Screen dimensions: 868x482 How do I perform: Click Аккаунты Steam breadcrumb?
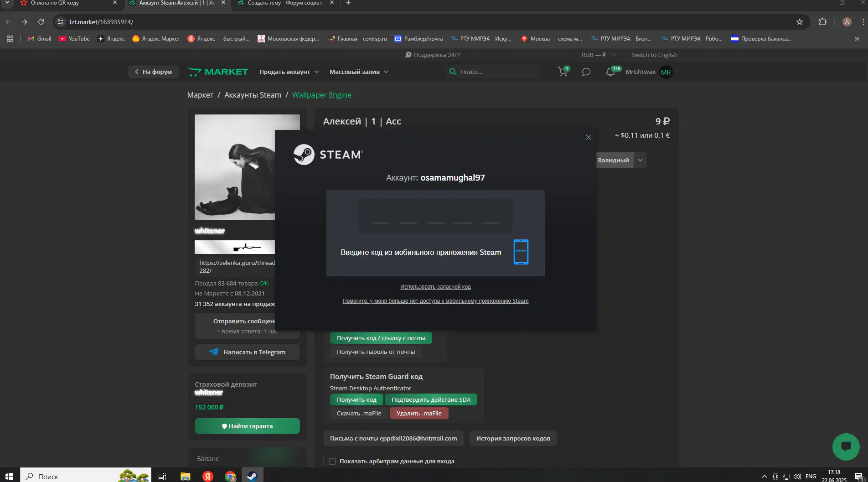coord(253,95)
